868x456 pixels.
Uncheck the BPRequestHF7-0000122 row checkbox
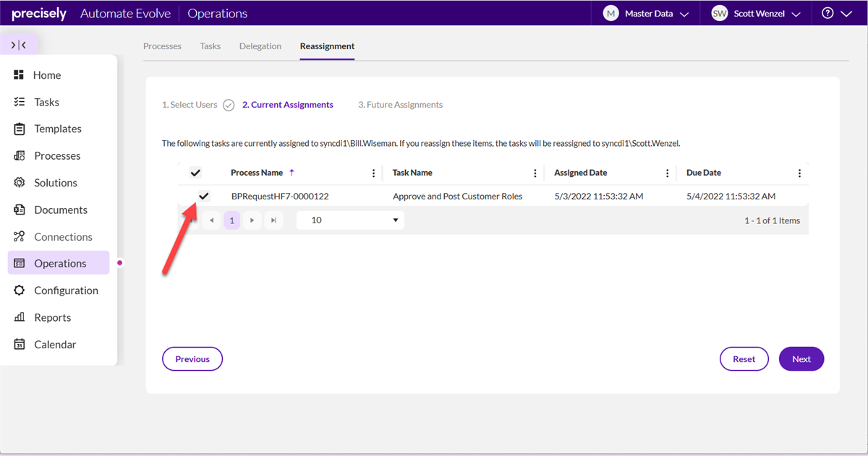pyautogui.click(x=204, y=196)
